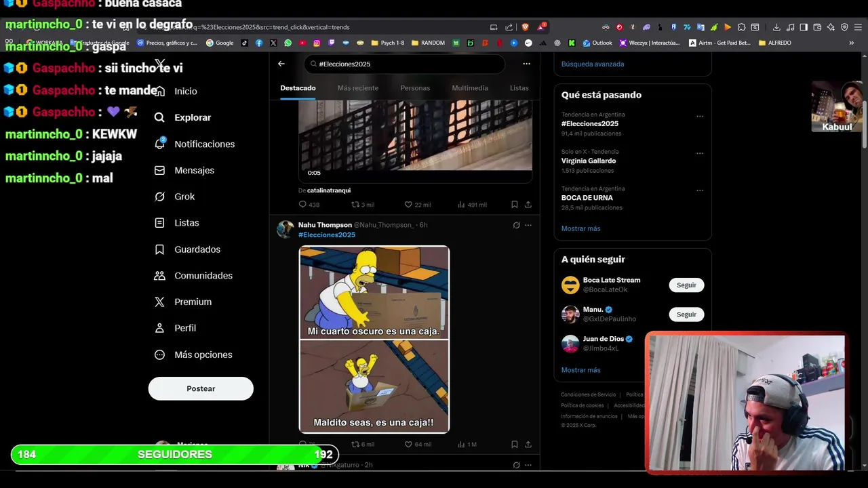Open RANDOM bookmarks folder
Image resolution: width=868 pixels, height=488 pixels.
[428, 43]
